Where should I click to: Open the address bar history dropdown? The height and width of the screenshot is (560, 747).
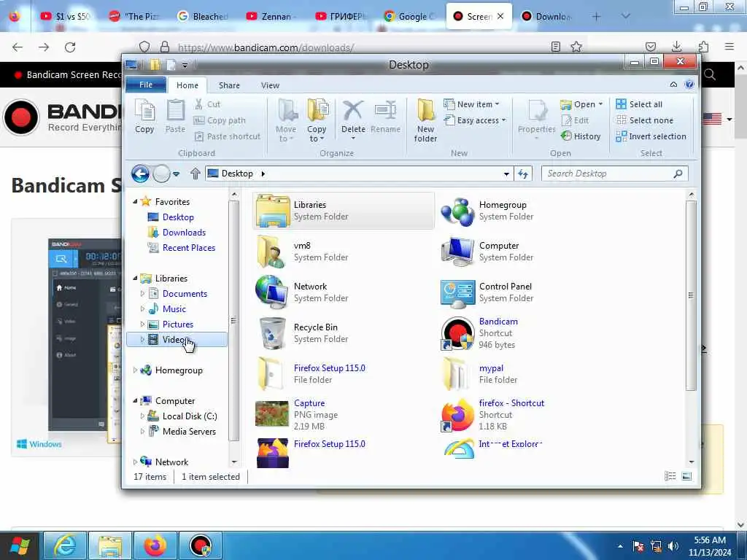tap(506, 174)
